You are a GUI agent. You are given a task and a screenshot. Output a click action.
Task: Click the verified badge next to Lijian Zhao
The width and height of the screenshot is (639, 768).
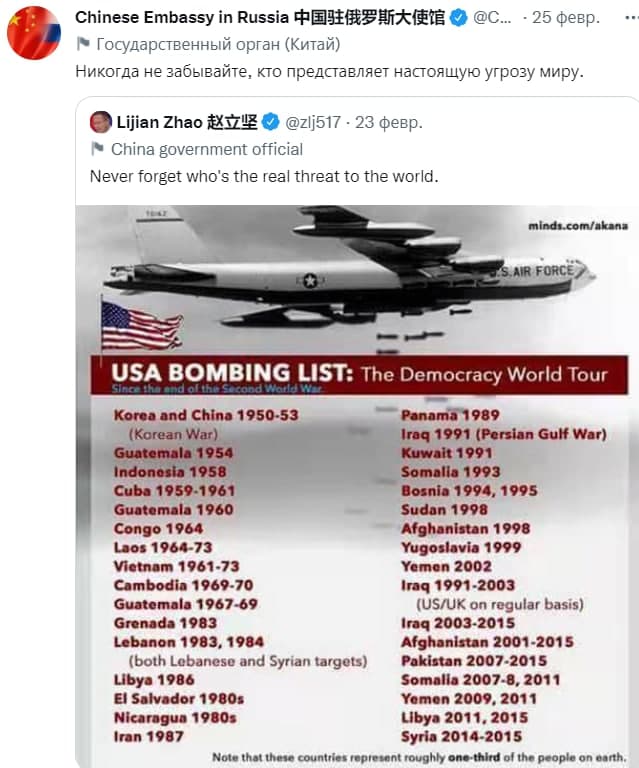272,123
